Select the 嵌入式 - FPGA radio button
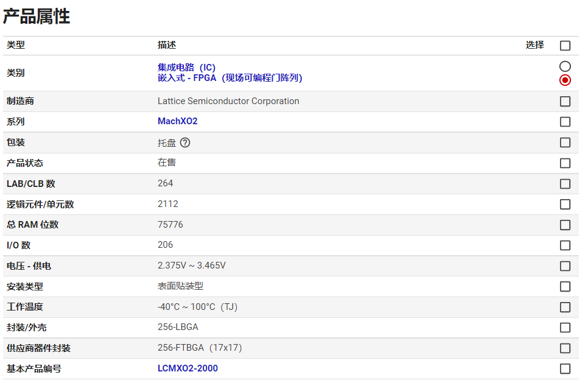The height and width of the screenshot is (383, 588). pyautogui.click(x=565, y=80)
